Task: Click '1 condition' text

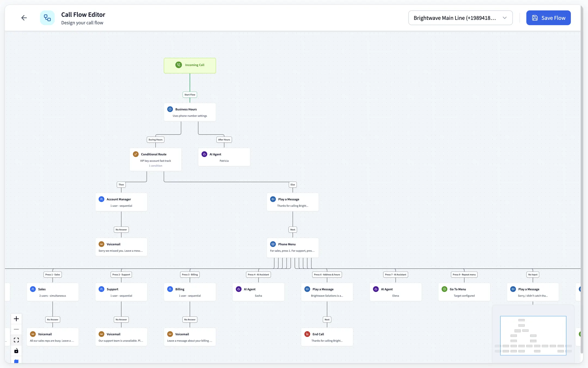Action: click(155, 166)
